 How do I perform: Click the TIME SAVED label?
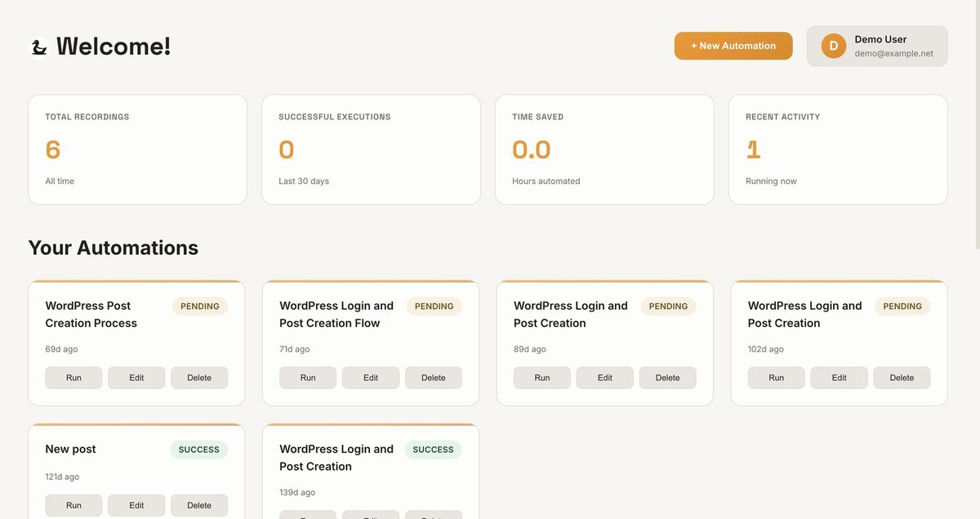click(x=538, y=117)
